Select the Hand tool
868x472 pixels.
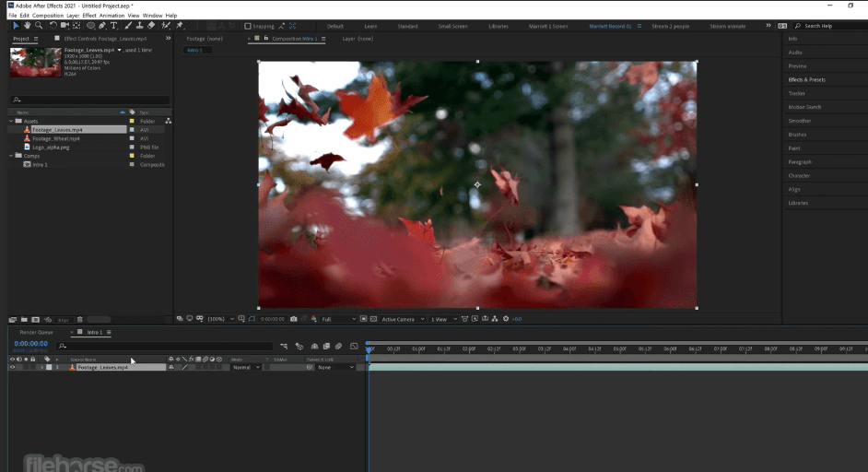(x=27, y=26)
